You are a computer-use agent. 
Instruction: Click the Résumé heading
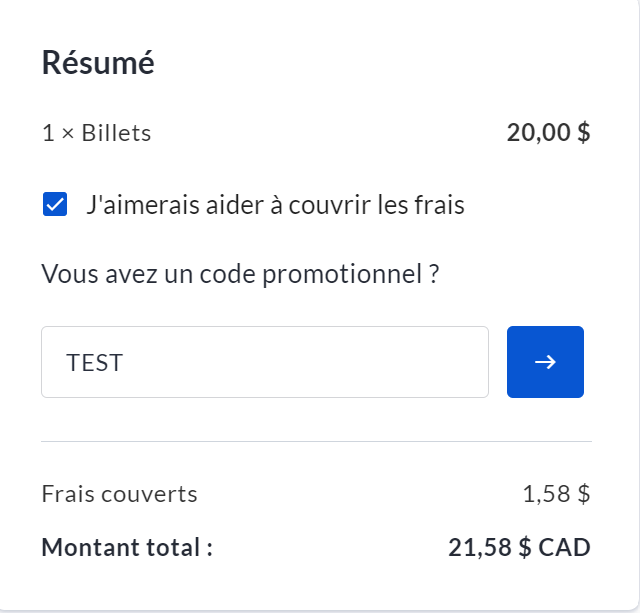[x=98, y=63]
